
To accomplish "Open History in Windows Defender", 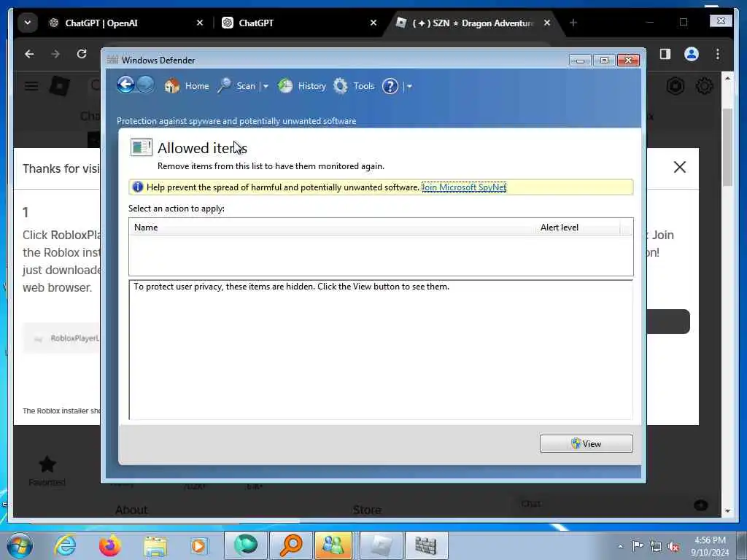I will point(302,86).
